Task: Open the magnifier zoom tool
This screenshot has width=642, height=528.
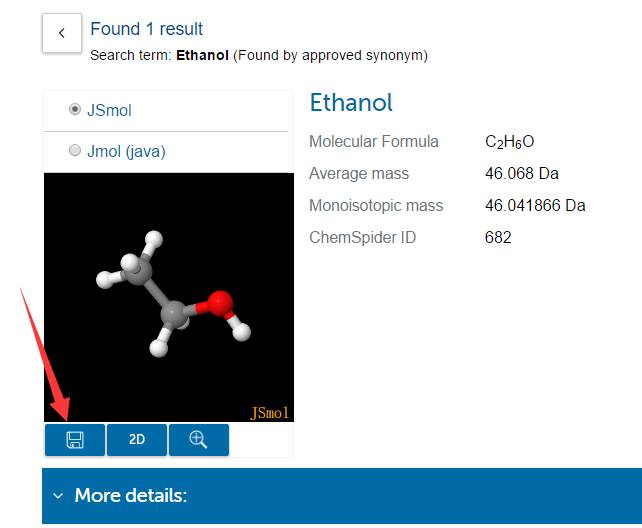Action: click(x=198, y=440)
